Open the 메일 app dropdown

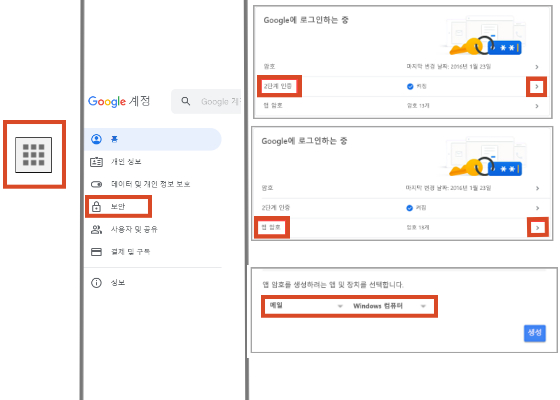click(x=306, y=306)
